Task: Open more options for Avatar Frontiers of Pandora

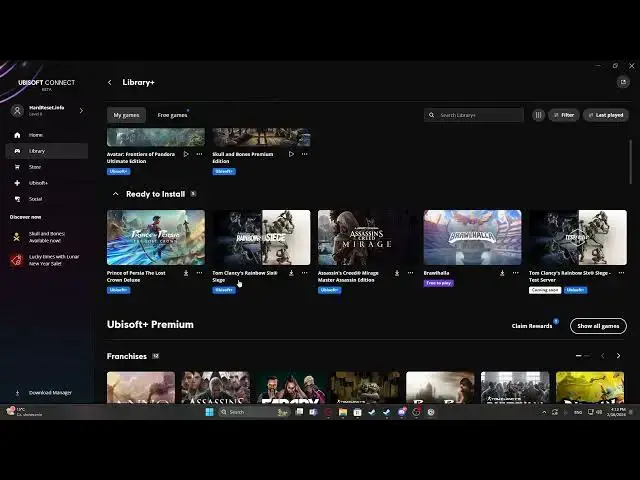Action: (x=199, y=154)
